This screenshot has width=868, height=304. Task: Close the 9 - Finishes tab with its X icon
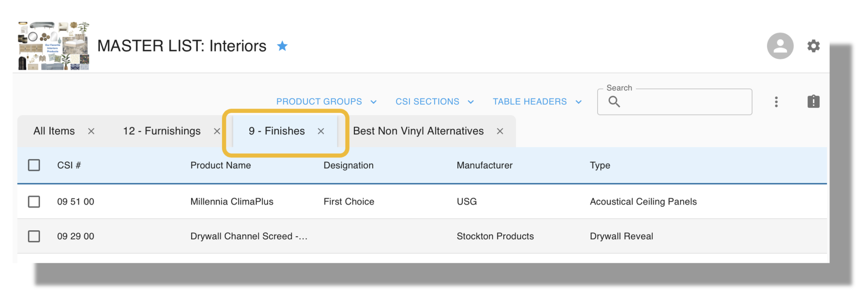pyautogui.click(x=321, y=131)
